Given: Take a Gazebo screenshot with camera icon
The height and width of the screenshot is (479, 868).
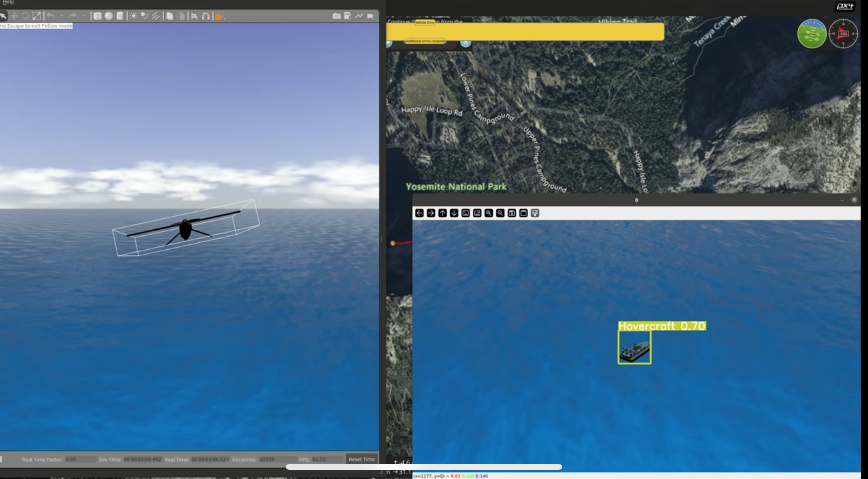Looking at the screenshot, I should tap(336, 16).
